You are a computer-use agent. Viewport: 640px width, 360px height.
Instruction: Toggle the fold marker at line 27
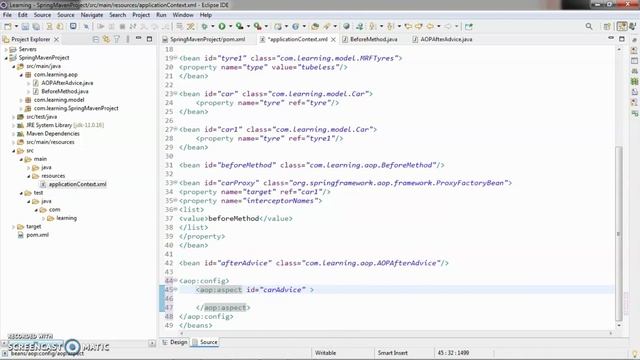(x=176, y=129)
